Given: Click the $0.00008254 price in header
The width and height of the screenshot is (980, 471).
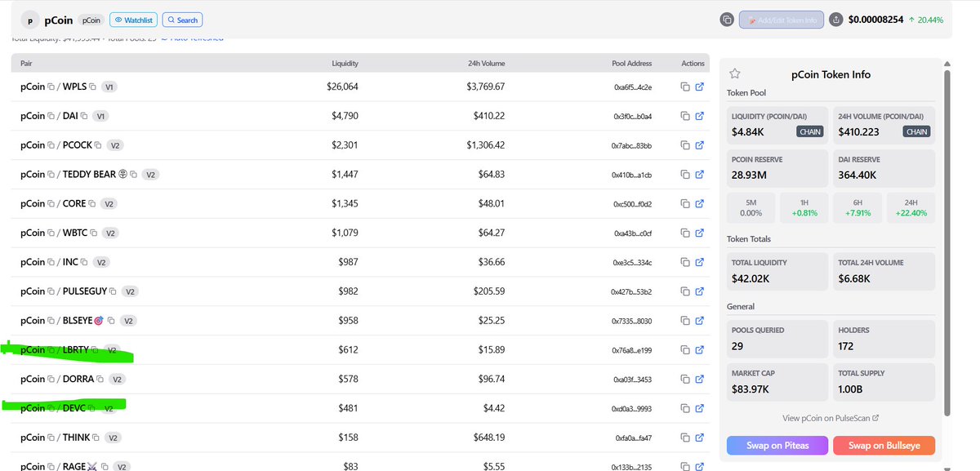Looking at the screenshot, I should (875, 20).
